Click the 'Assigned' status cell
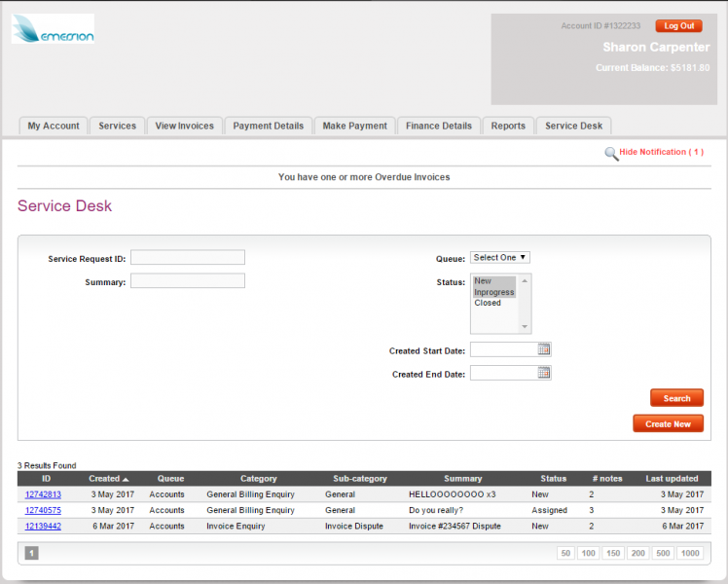 549,510
